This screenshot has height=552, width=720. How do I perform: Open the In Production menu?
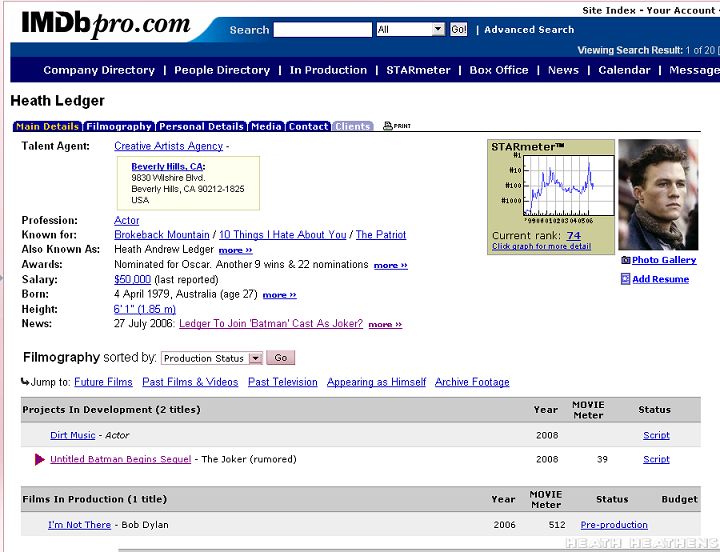tap(328, 70)
